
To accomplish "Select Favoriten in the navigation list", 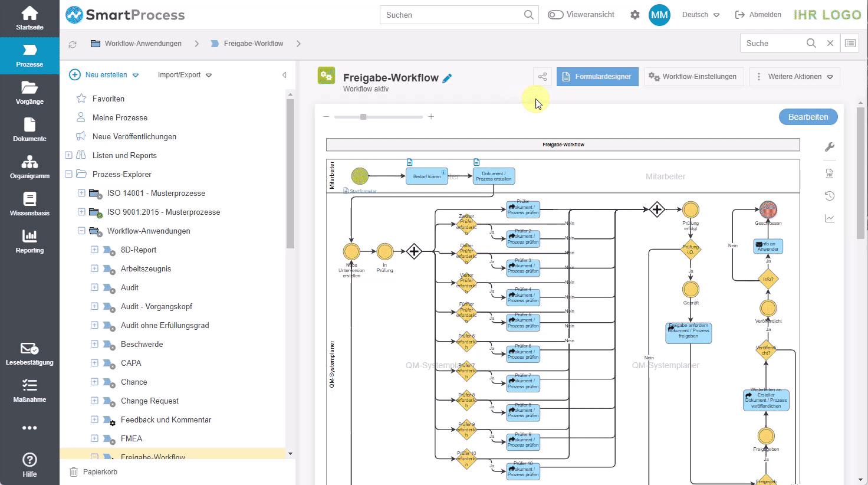I will pyautogui.click(x=108, y=99).
